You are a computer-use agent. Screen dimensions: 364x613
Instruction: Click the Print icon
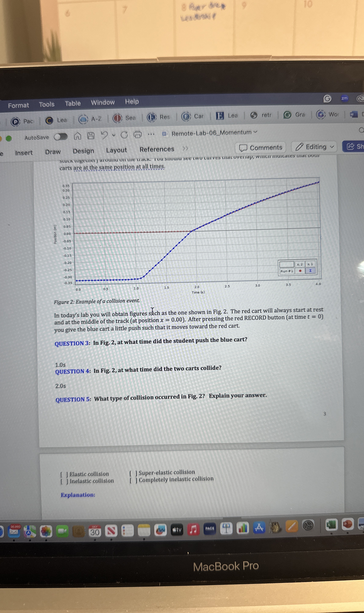[x=138, y=135]
